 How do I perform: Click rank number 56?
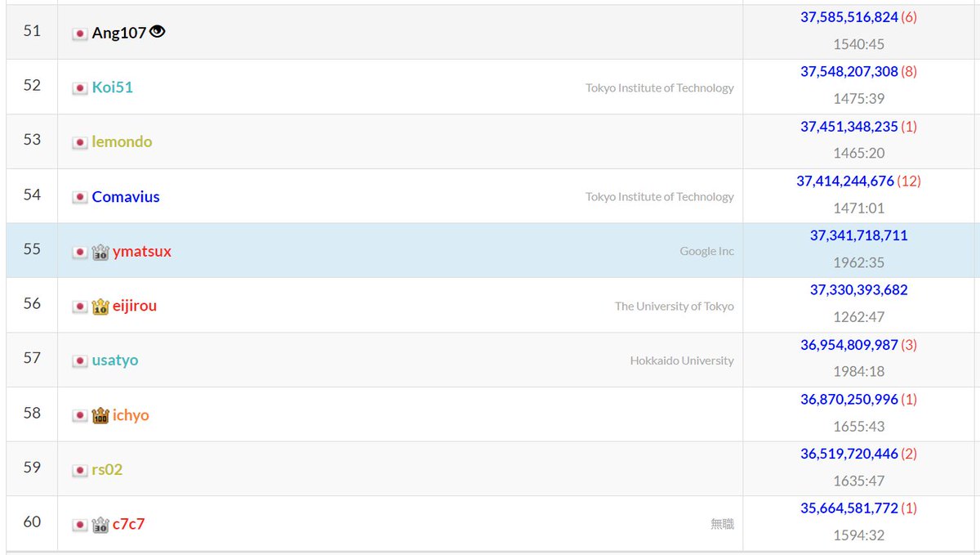[32, 303]
